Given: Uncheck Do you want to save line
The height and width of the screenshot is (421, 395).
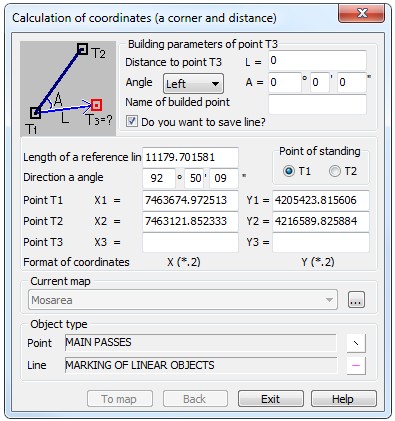Looking at the screenshot, I should (132, 121).
